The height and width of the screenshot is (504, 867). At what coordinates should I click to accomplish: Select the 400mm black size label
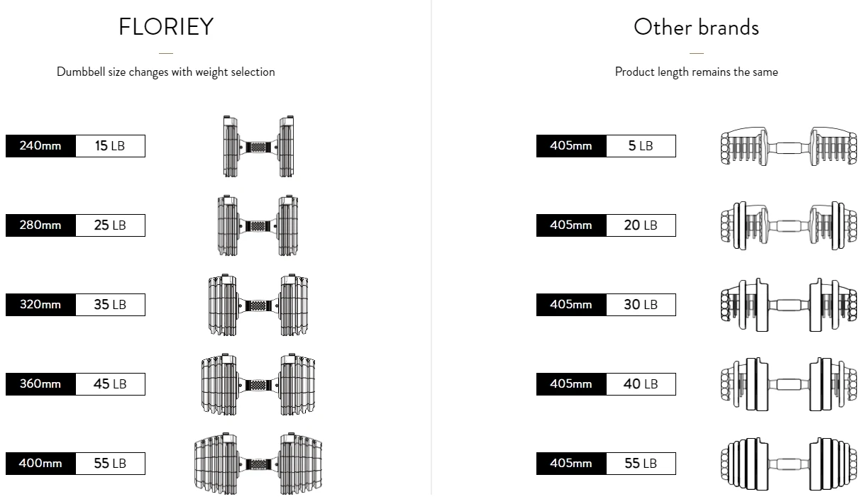coord(40,464)
